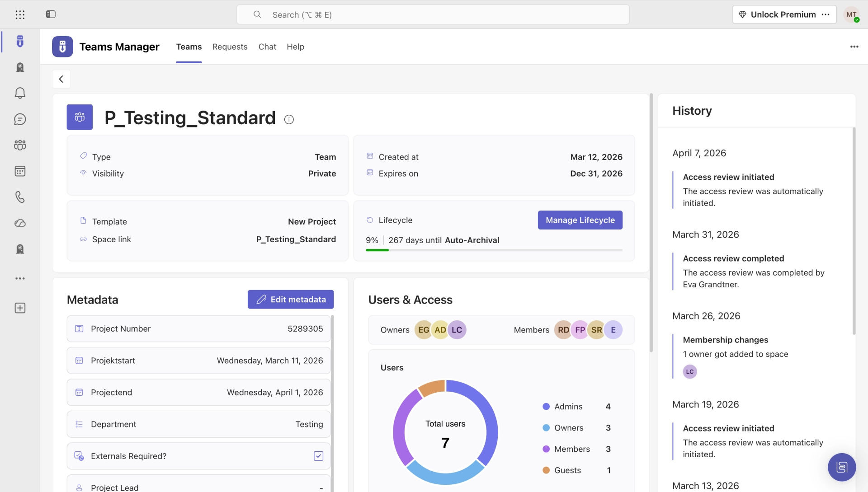Click 'Dec 31, 2026' expiry date
This screenshot has height=492, width=868.
click(x=596, y=173)
